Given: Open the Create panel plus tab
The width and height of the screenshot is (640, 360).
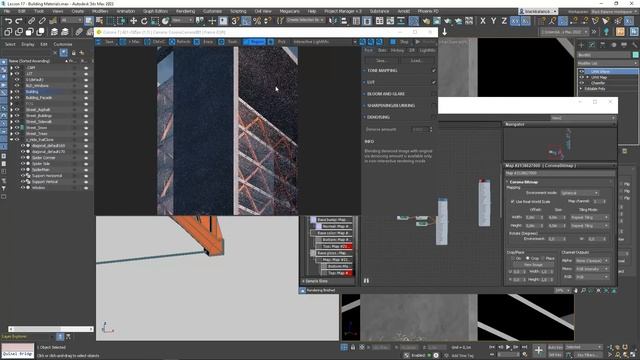Looking at the screenshot, I should 581,45.
